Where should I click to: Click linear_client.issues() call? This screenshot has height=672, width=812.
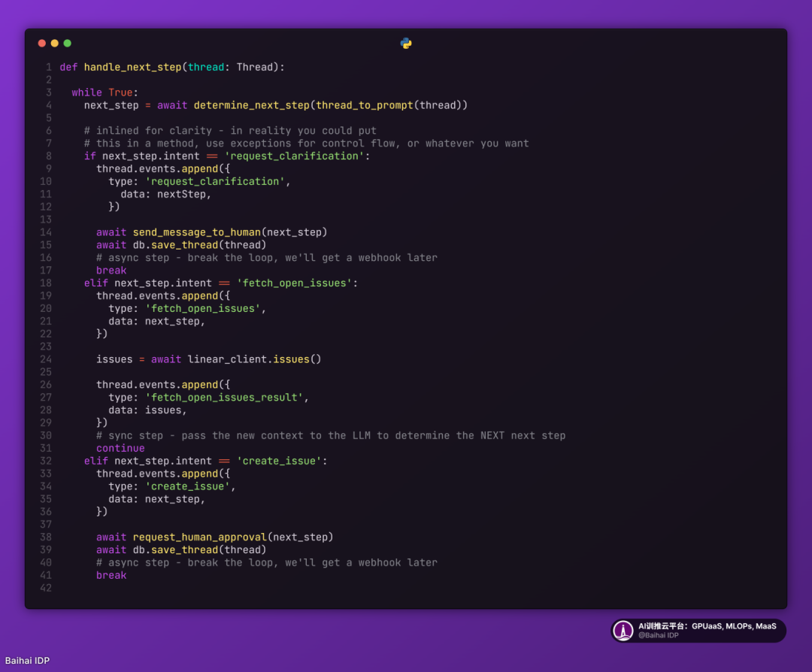click(x=254, y=359)
